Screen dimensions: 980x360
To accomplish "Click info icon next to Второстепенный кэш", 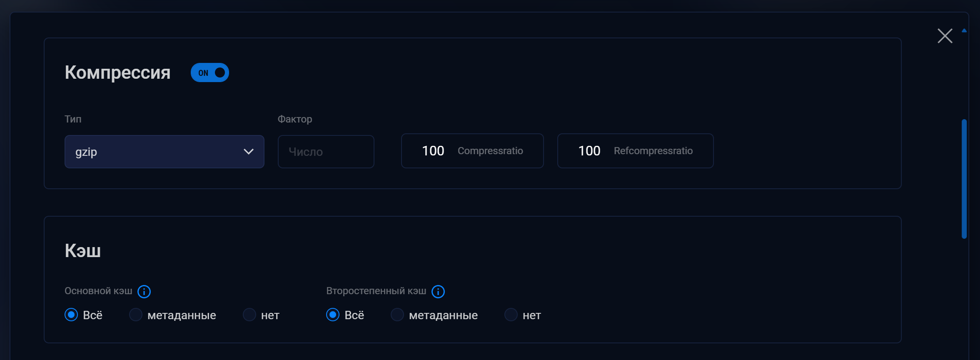I will (x=438, y=292).
